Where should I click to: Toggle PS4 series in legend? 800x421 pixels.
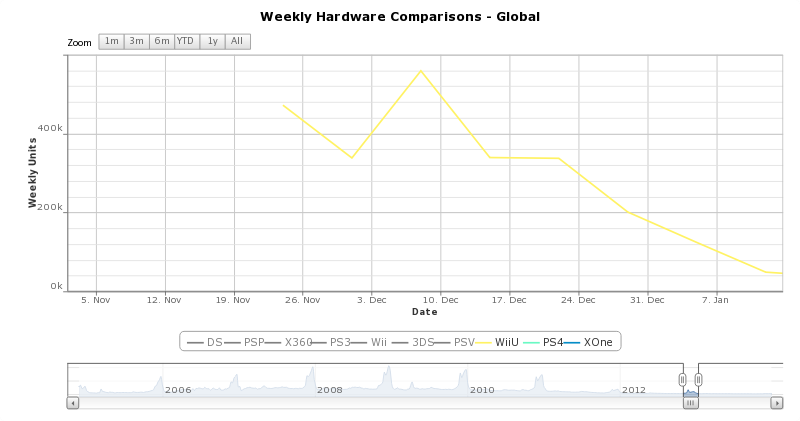(x=543, y=342)
